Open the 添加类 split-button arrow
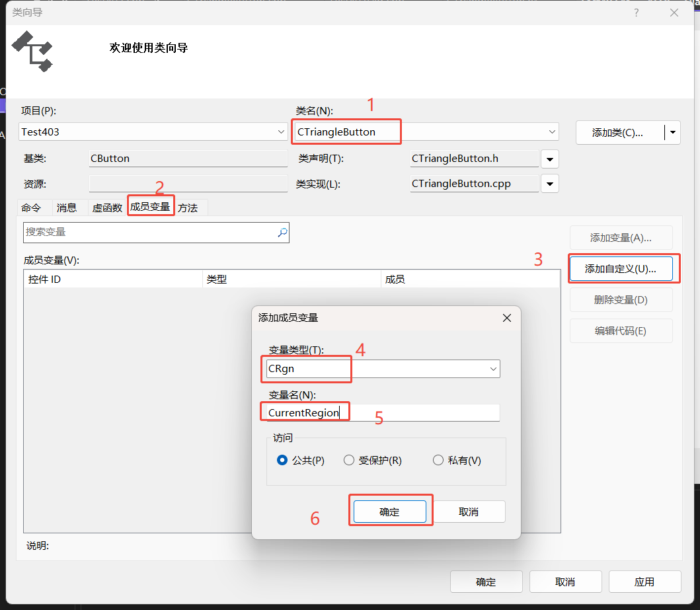This screenshot has width=700, height=610. pyautogui.click(x=672, y=133)
